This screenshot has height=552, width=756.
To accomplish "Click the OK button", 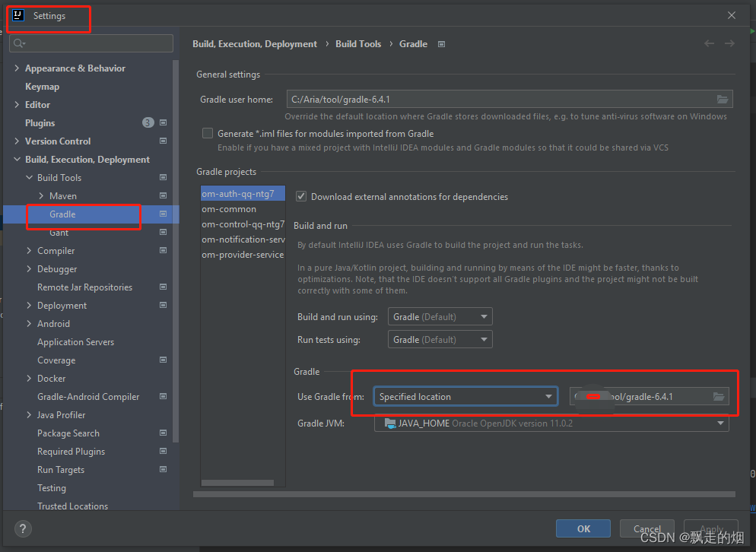I will pyautogui.click(x=583, y=528).
